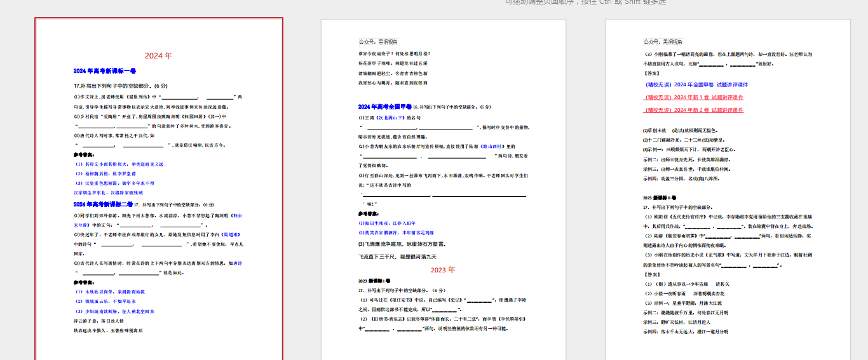Image resolution: width=868 pixels, height=360 pixels.
Task: Open the red link 2024年新2卷 试题讲评课件
Action: (x=694, y=110)
